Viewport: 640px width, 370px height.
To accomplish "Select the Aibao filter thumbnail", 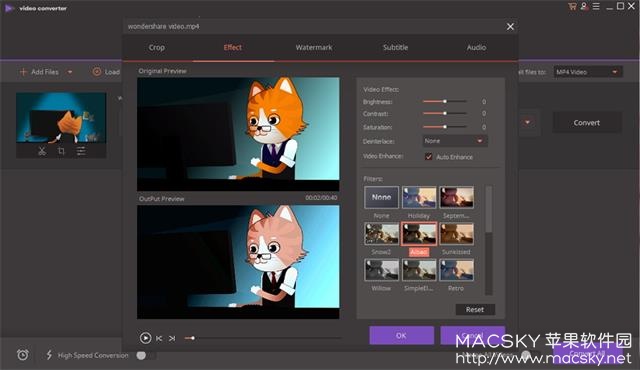I will tap(419, 234).
